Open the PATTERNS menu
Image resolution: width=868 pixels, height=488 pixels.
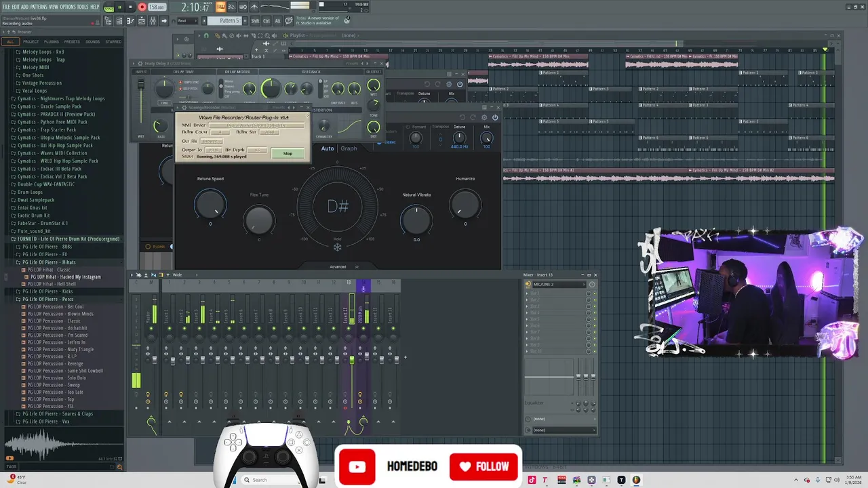pos(39,7)
